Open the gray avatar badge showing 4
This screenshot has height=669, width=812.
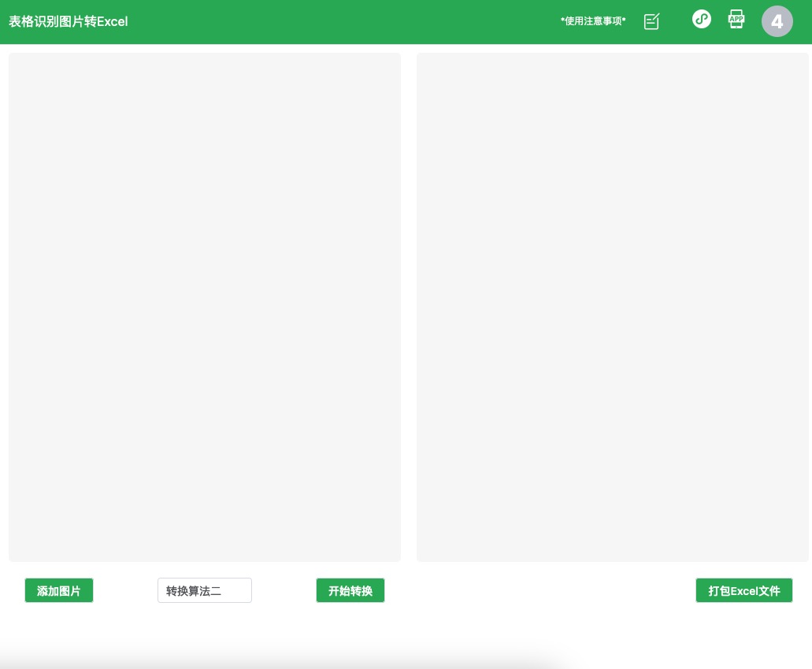777,21
